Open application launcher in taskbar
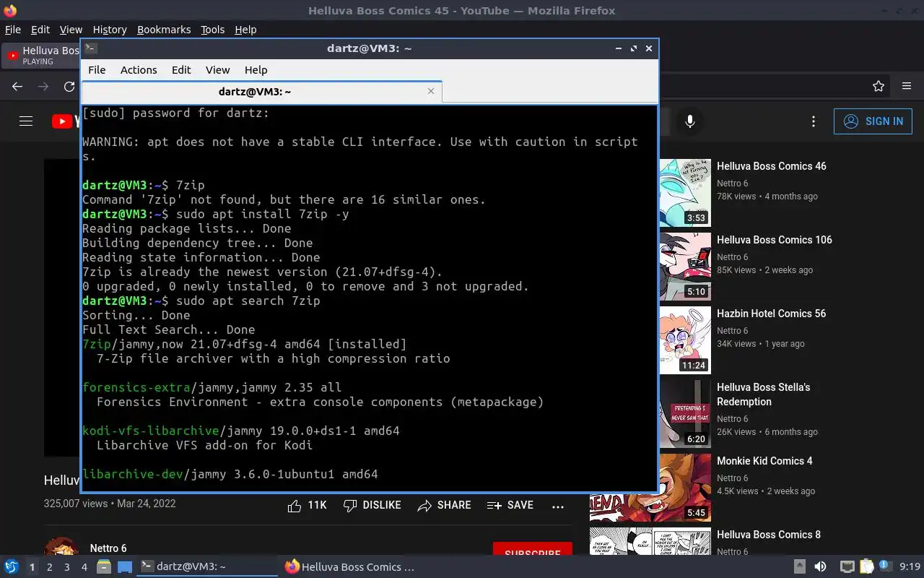The image size is (924, 578). (x=12, y=567)
